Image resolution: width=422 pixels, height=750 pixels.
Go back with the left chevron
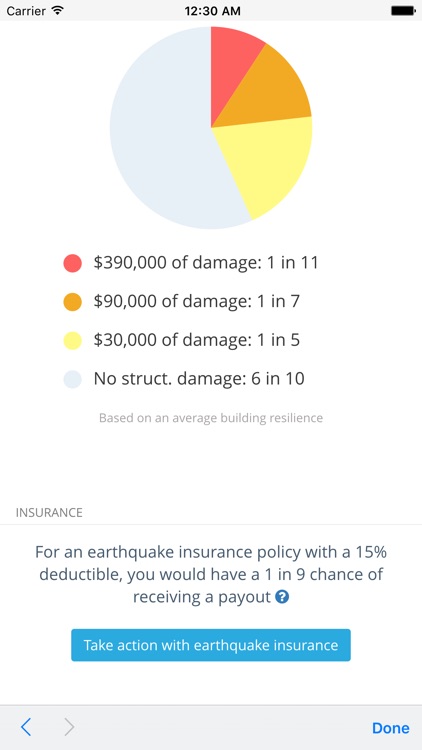(26, 727)
